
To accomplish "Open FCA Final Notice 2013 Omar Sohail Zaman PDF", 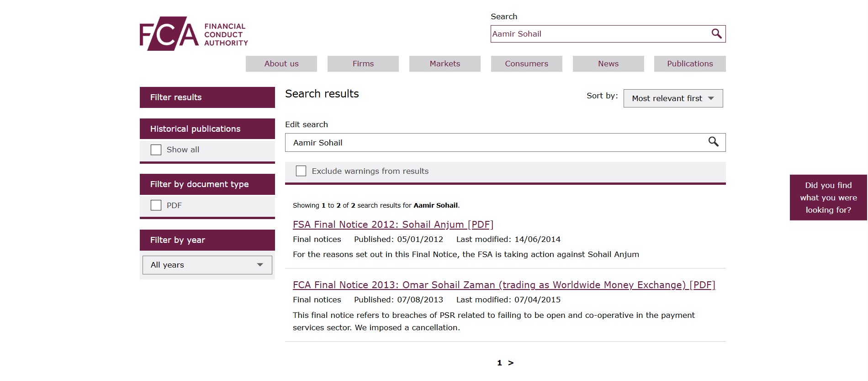I will pos(504,285).
